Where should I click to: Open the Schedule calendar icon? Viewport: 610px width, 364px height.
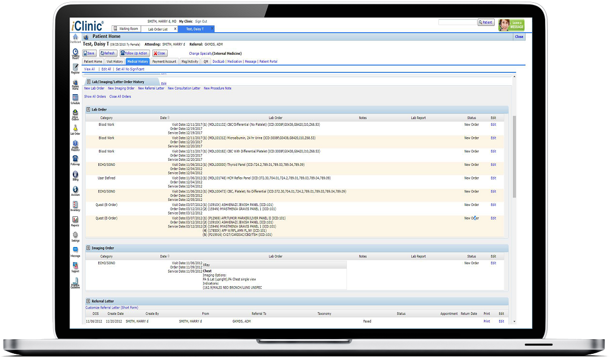point(75,99)
